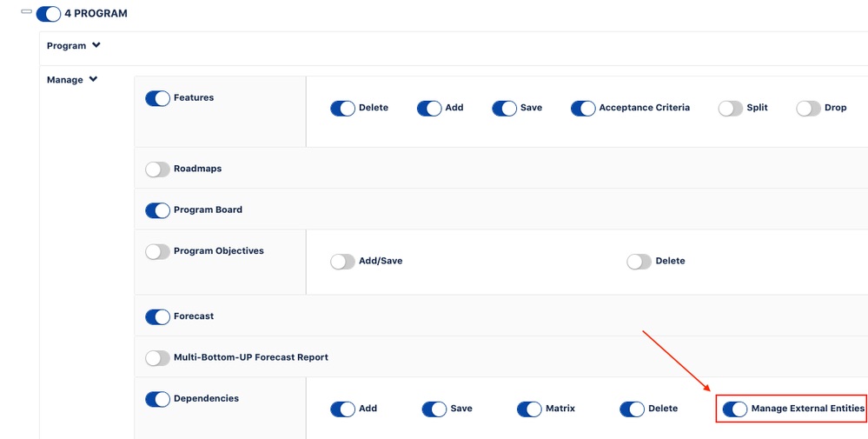The height and width of the screenshot is (439, 868).
Task: Click the Matrix label
Action: 560,408
